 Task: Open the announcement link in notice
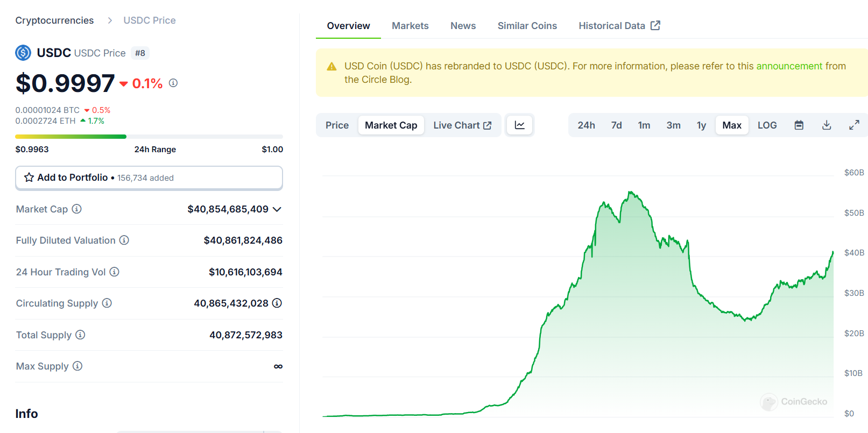tap(789, 66)
